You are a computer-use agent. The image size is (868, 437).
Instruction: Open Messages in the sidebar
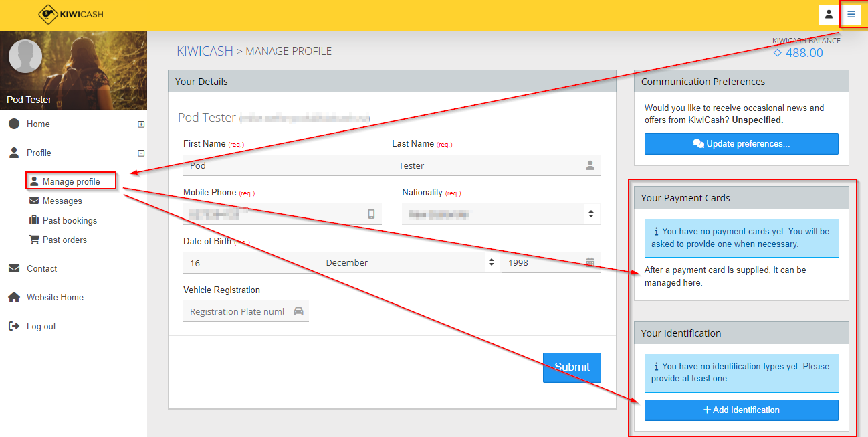(x=62, y=201)
